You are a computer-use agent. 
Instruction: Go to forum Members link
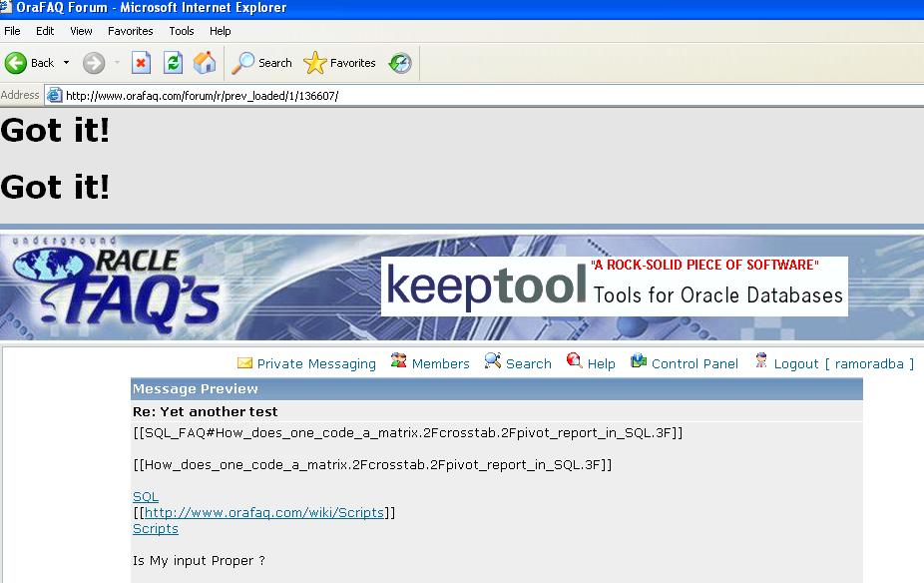(440, 363)
